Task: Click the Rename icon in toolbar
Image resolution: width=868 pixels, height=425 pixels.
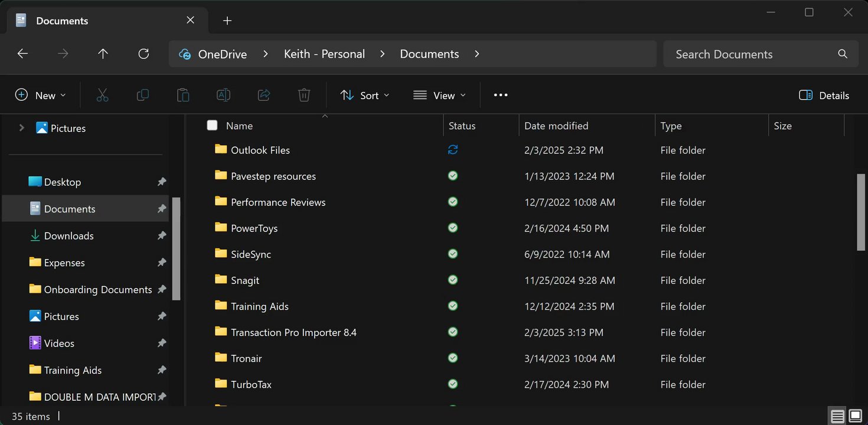Action: coord(223,95)
